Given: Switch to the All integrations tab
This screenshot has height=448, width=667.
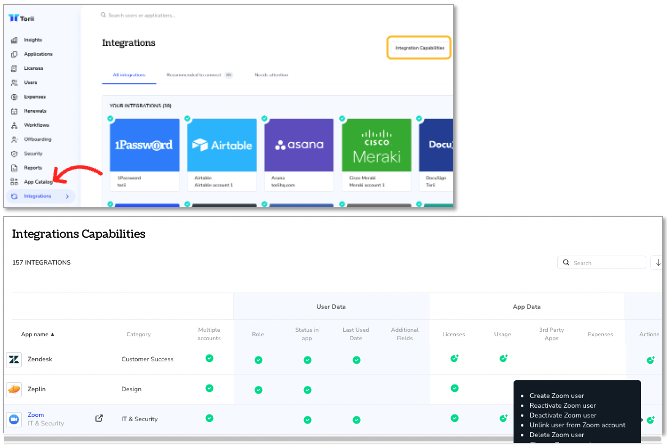Looking at the screenshot, I should click(129, 75).
